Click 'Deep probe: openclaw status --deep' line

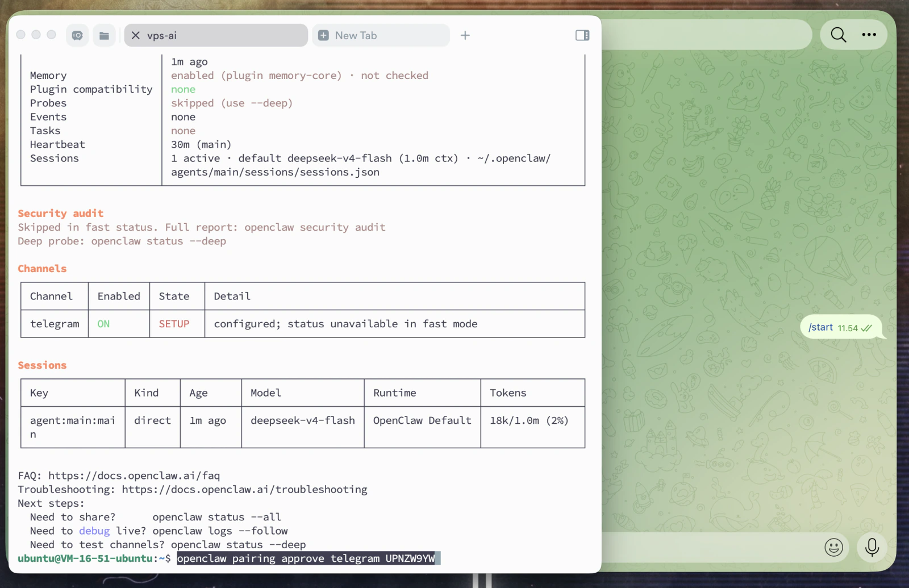coord(122,241)
